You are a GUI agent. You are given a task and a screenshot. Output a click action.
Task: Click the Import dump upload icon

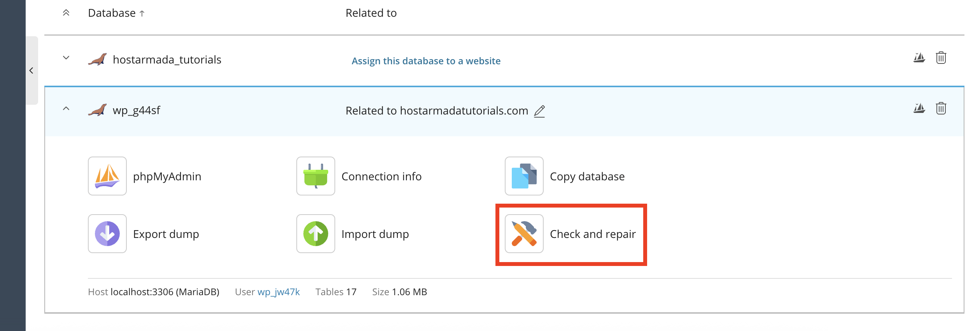(x=315, y=234)
